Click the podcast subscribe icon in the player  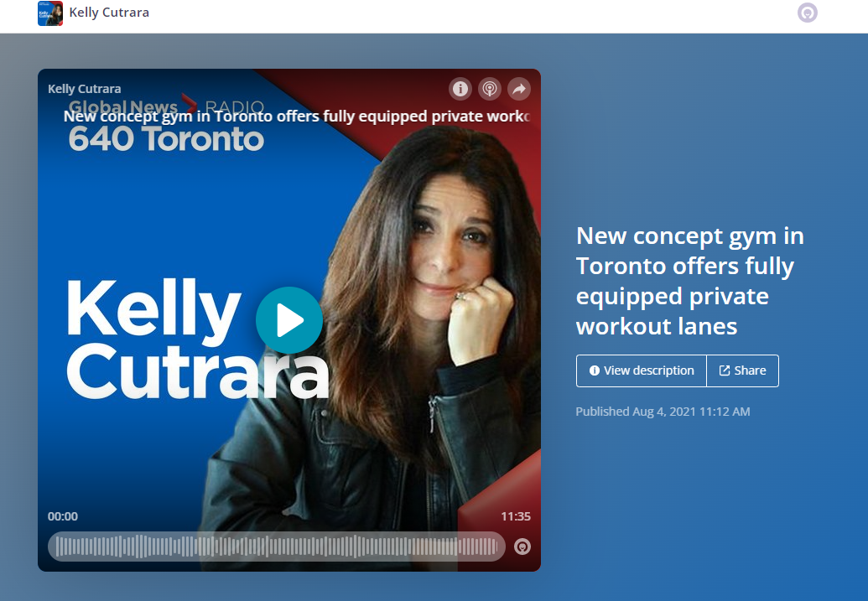pyautogui.click(x=490, y=89)
